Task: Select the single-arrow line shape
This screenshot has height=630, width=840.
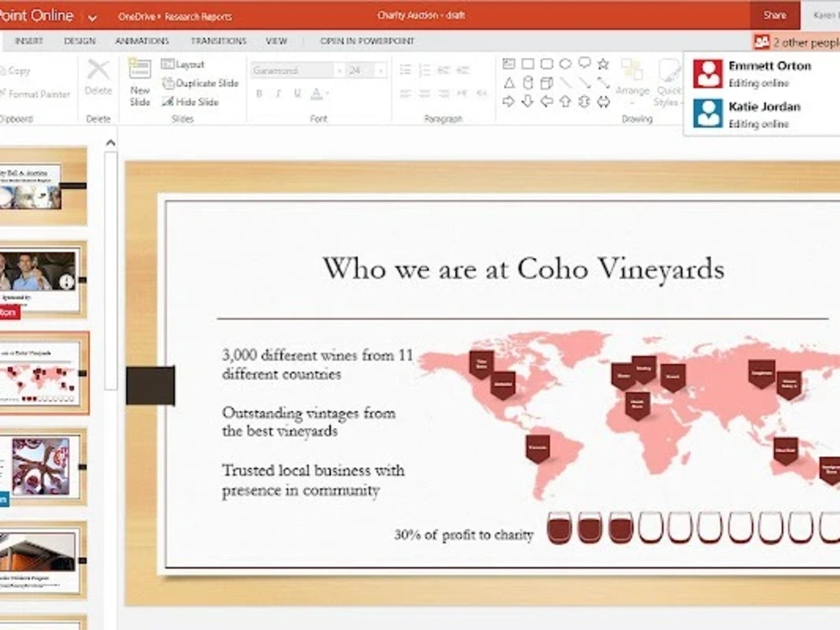Action: pyautogui.click(x=585, y=83)
